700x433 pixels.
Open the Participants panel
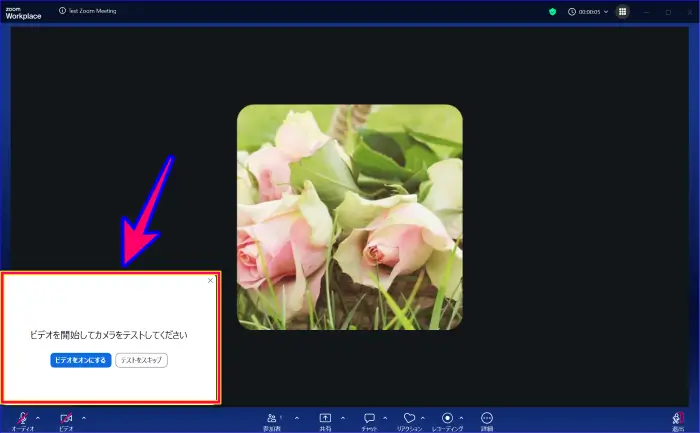[271, 418]
